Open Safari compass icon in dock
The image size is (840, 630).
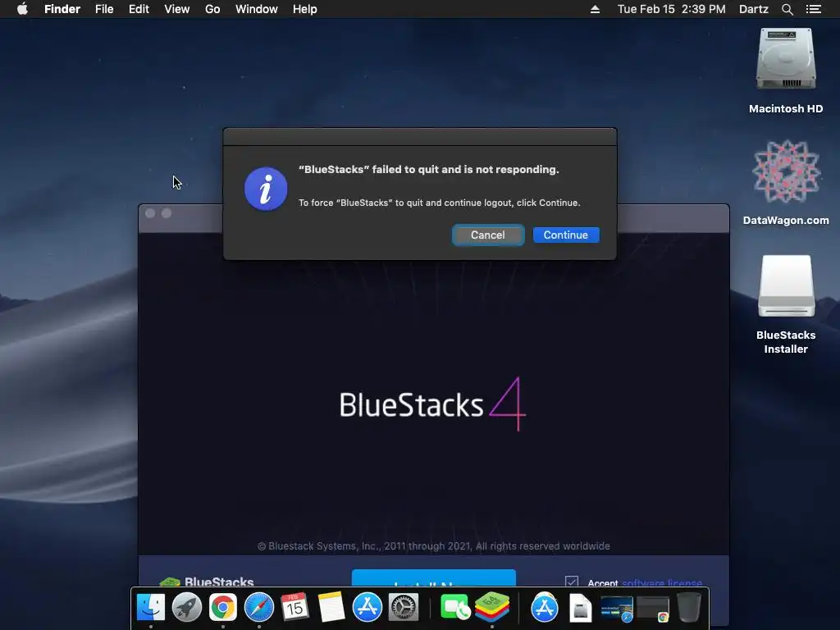(258, 607)
